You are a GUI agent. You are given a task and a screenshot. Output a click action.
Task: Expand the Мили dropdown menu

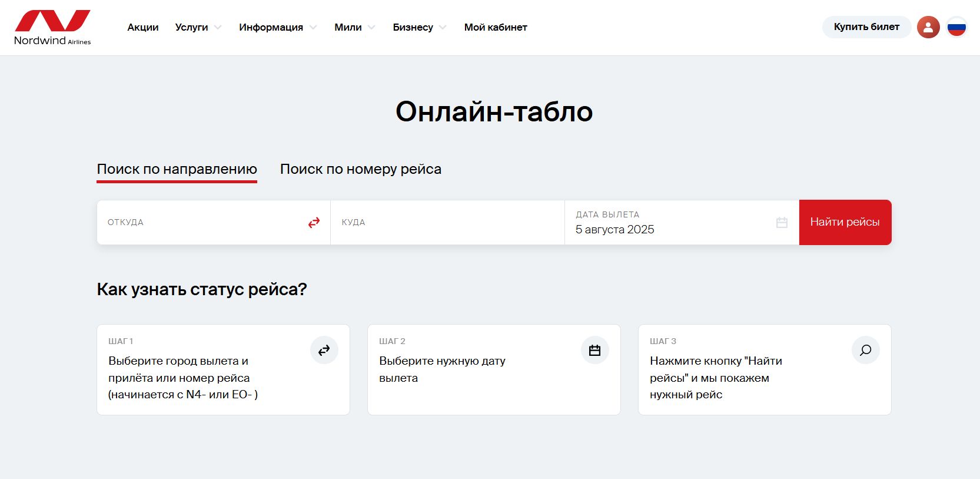[x=355, y=27]
